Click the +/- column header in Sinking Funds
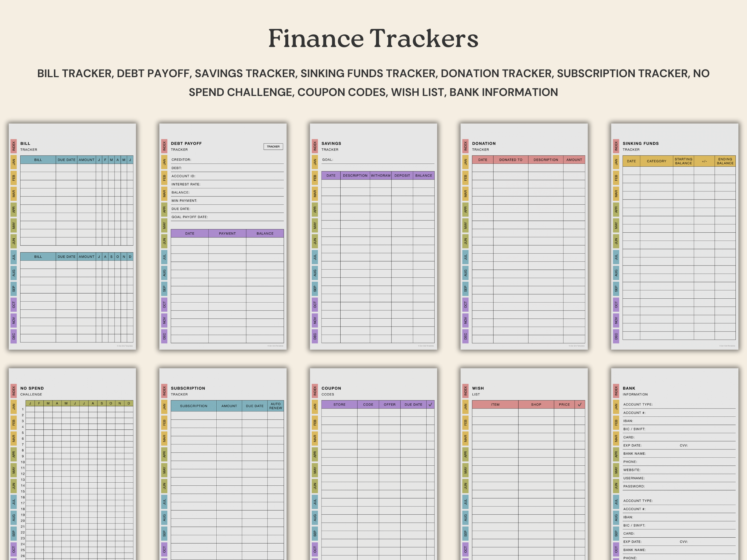Viewport: 747px width, 560px height. 704,161
